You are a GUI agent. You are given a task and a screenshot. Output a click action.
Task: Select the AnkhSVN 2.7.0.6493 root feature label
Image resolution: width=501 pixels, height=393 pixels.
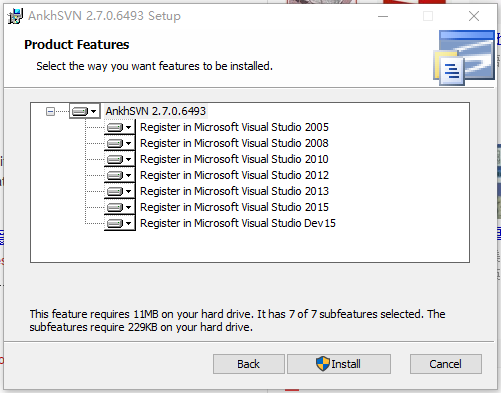tap(156, 111)
